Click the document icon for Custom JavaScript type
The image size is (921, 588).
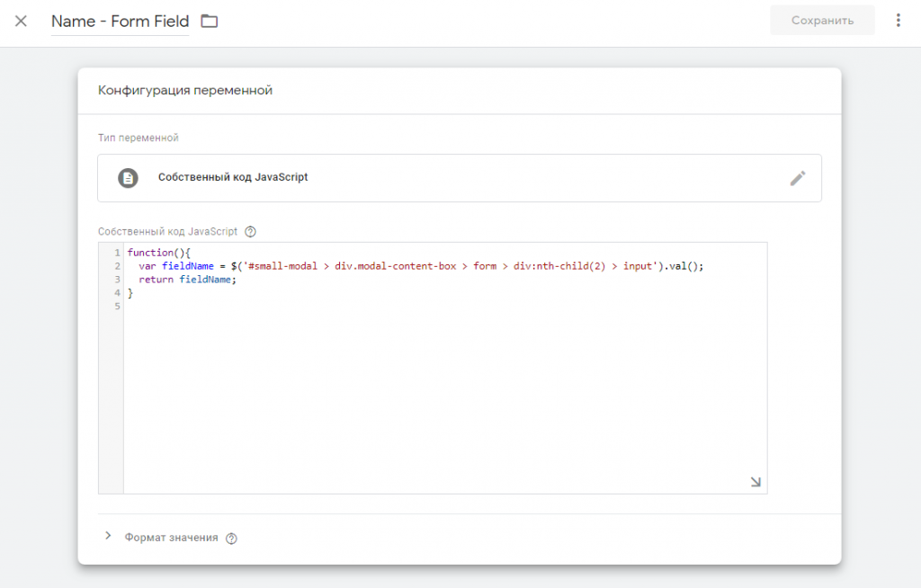coord(129,178)
